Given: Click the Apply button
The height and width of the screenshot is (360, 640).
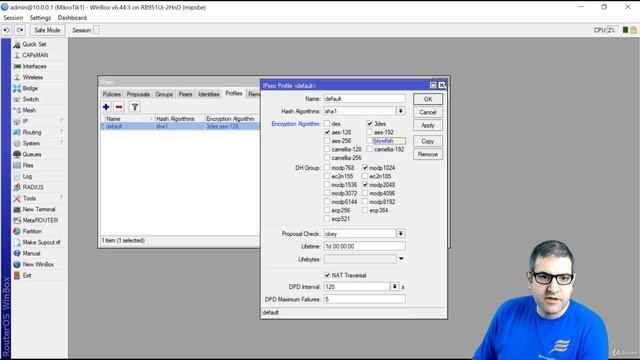Looking at the screenshot, I should 427,125.
